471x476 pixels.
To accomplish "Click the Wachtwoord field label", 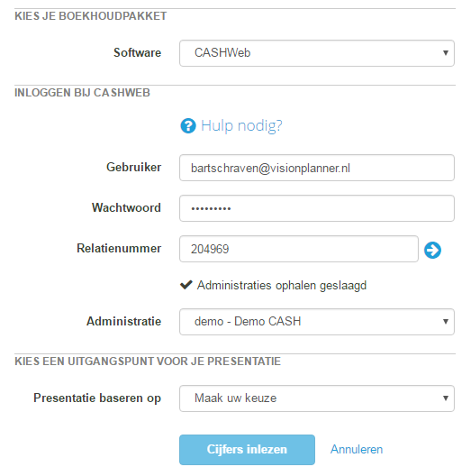I will point(126,207).
